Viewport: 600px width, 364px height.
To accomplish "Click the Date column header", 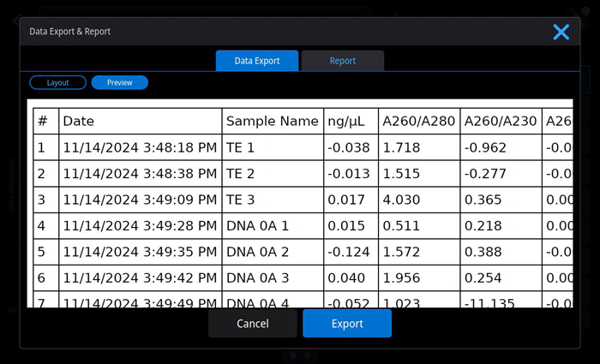I will (141, 122).
